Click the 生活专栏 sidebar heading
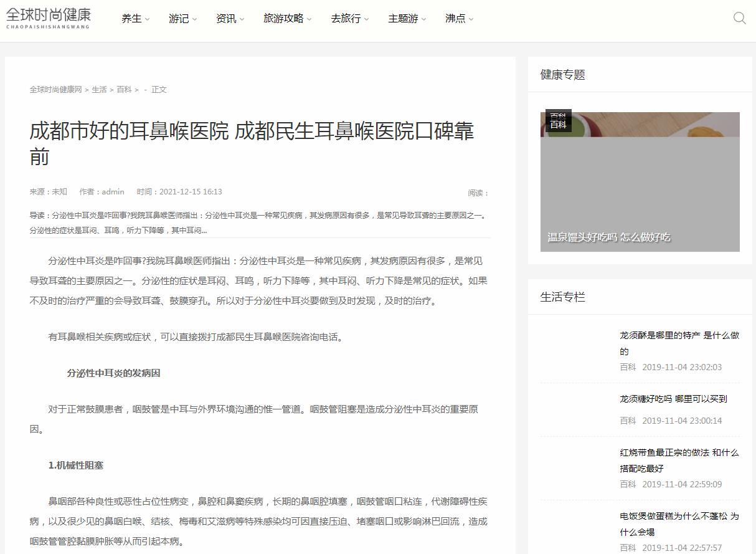 [x=563, y=297]
